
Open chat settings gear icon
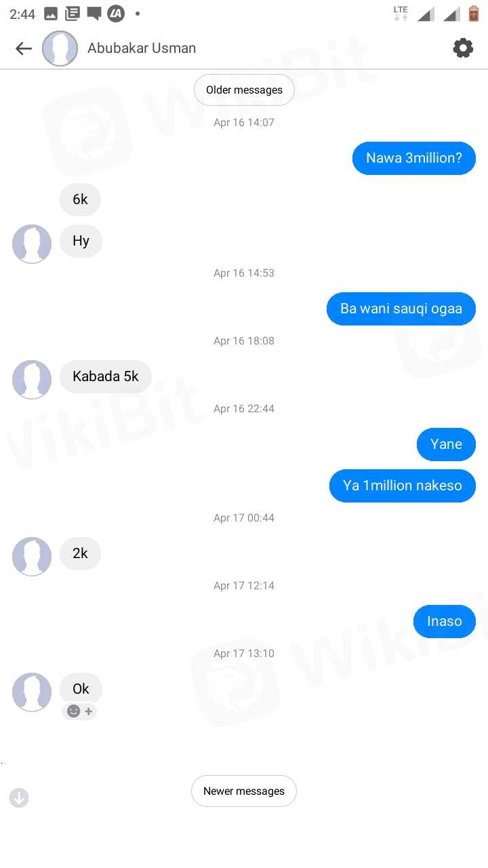click(463, 48)
